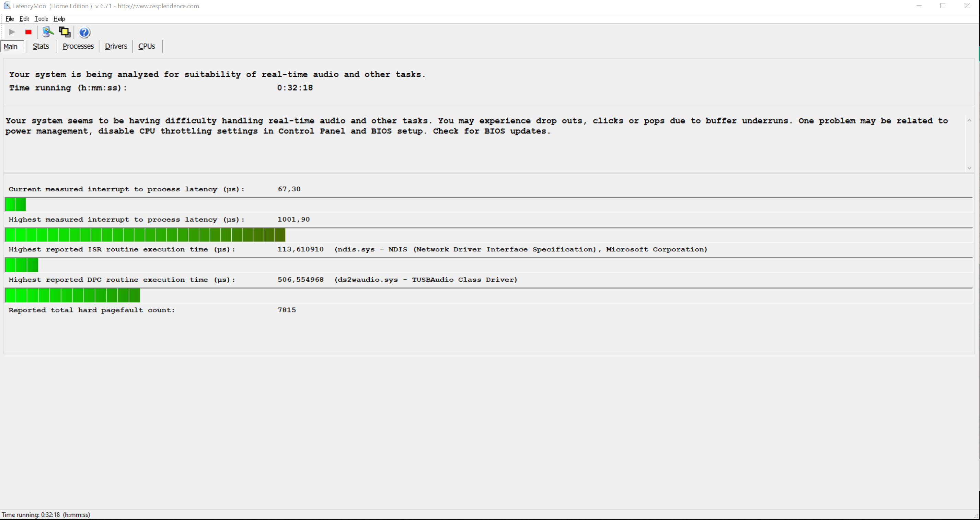
Task: Switch to the Drivers tab
Action: point(116,46)
